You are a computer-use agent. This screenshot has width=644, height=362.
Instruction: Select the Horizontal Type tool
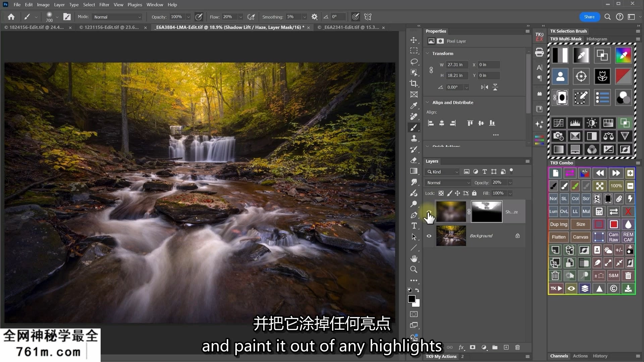[x=414, y=226]
